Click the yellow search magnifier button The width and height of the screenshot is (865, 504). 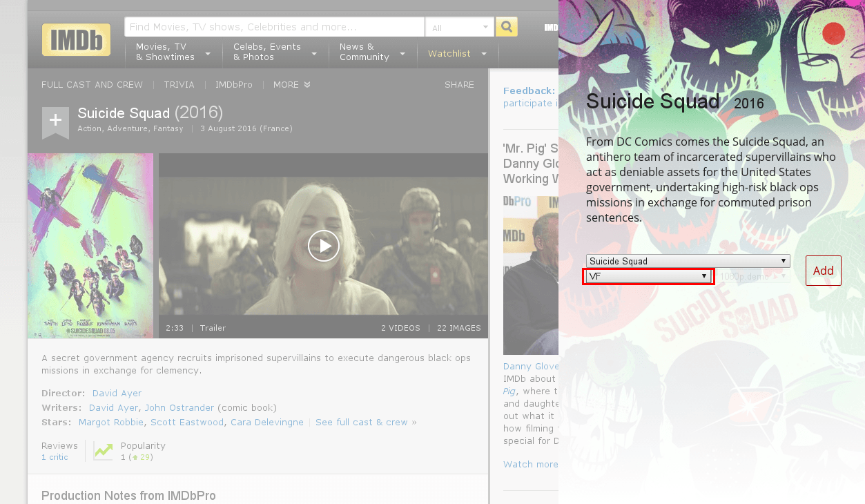click(x=507, y=27)
